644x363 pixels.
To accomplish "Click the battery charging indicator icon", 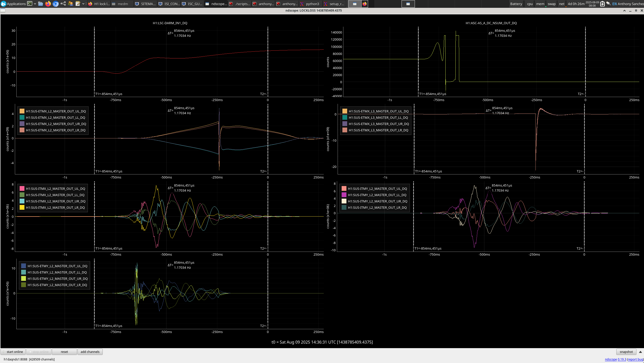I will [602, 4].
